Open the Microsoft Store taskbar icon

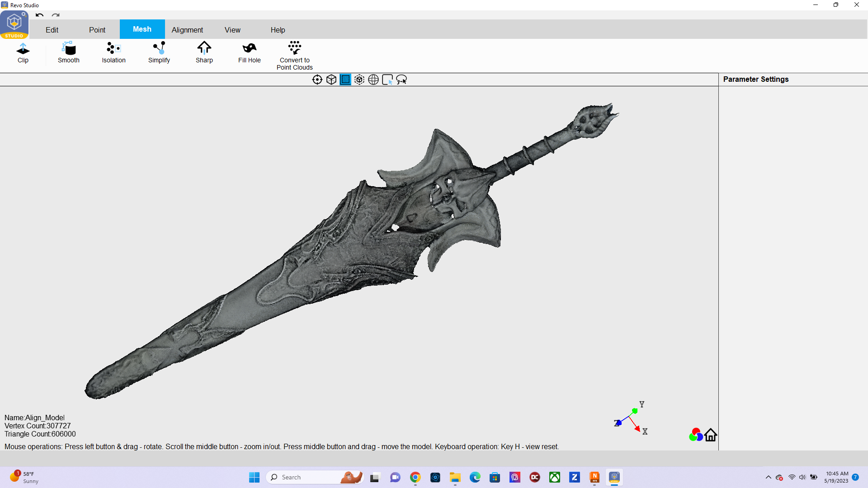point(495,477)
